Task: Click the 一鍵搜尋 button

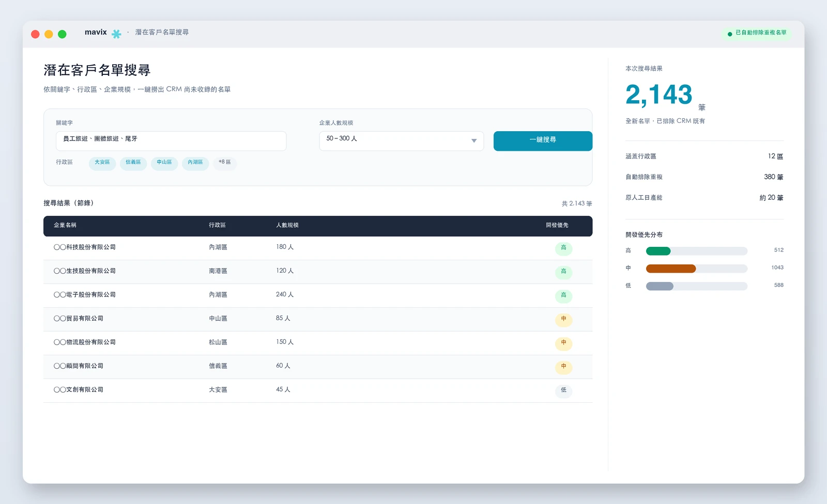Action: pyautogui.click(x=543, y=141)
